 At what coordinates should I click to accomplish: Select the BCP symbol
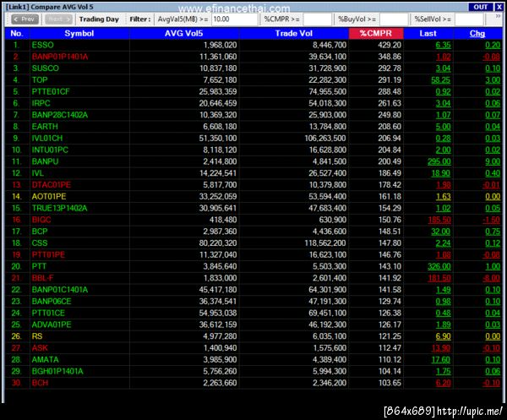[40, 232]
